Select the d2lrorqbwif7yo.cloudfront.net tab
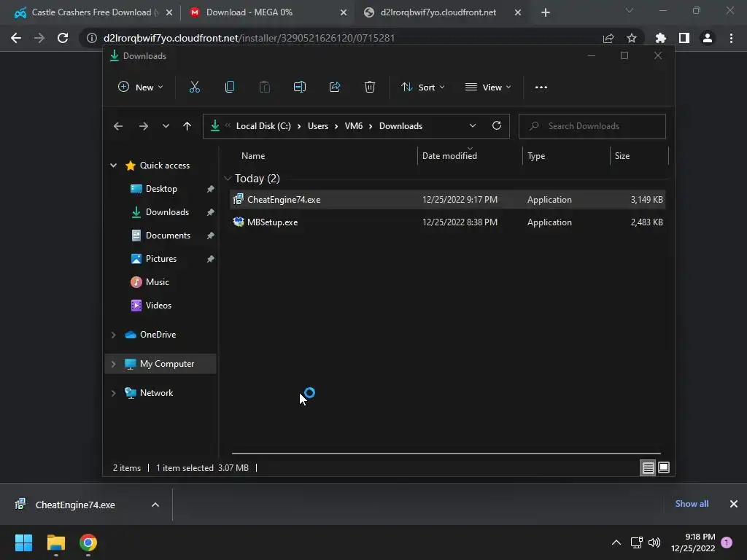747x560 pixels. pyautogui.click(x=438, y=12)
